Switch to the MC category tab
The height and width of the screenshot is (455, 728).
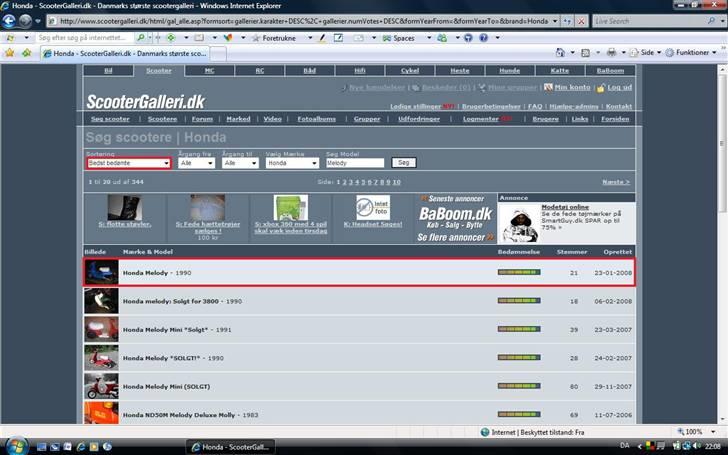point(209,71)
